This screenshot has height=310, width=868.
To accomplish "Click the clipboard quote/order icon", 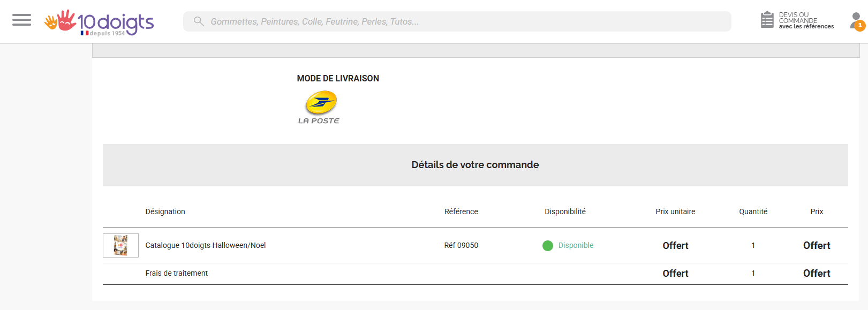I will (x=767, y=20).
